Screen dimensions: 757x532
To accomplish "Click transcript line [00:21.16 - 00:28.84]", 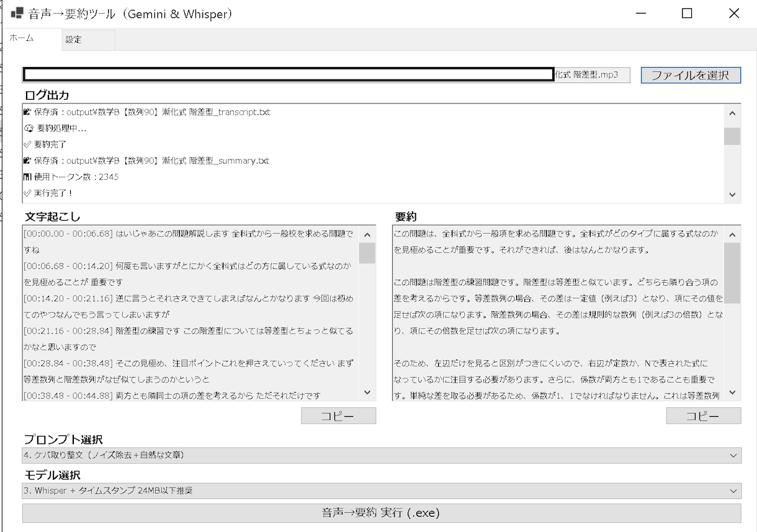I will [x=189, y=338].
